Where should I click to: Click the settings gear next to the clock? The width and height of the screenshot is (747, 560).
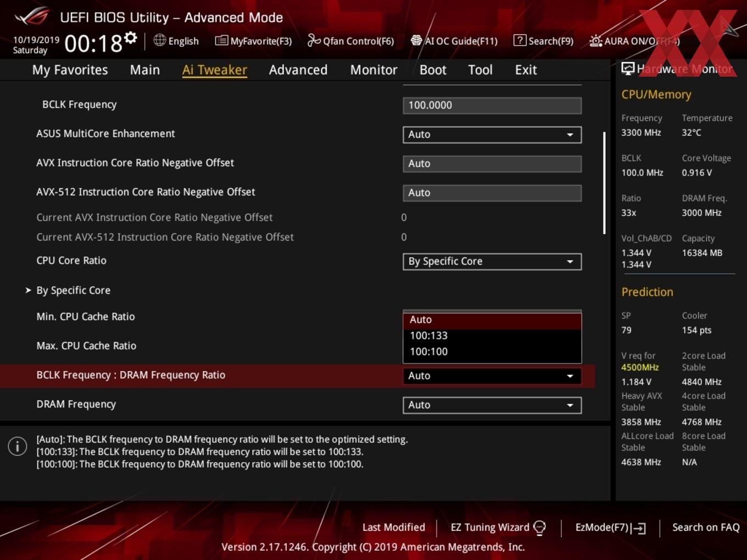(x=130, y=38)
